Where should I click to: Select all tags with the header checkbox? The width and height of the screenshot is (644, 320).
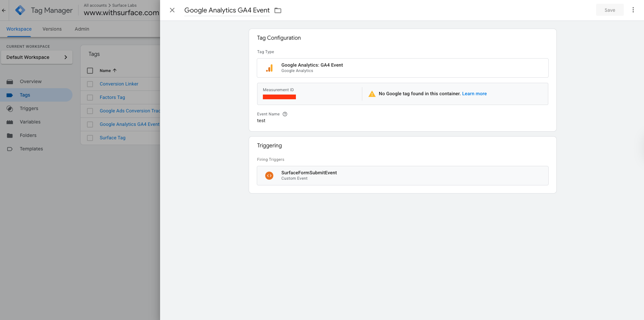pos(90,70)
